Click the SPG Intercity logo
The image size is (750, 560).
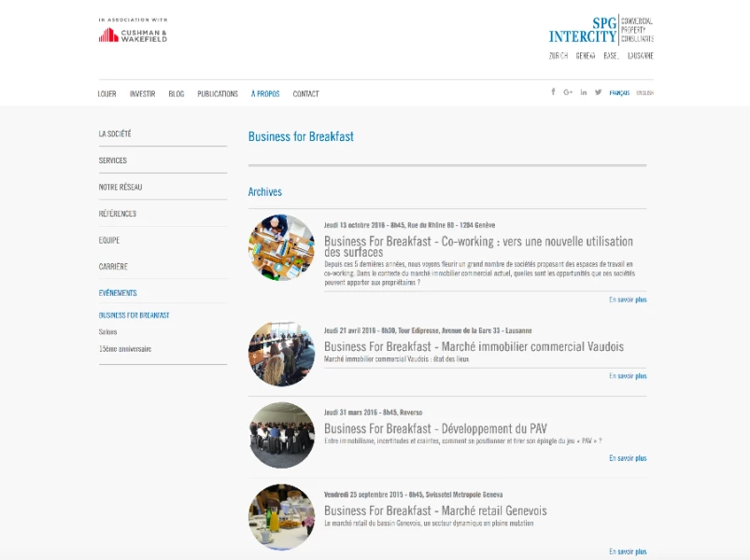pos(601,30)
